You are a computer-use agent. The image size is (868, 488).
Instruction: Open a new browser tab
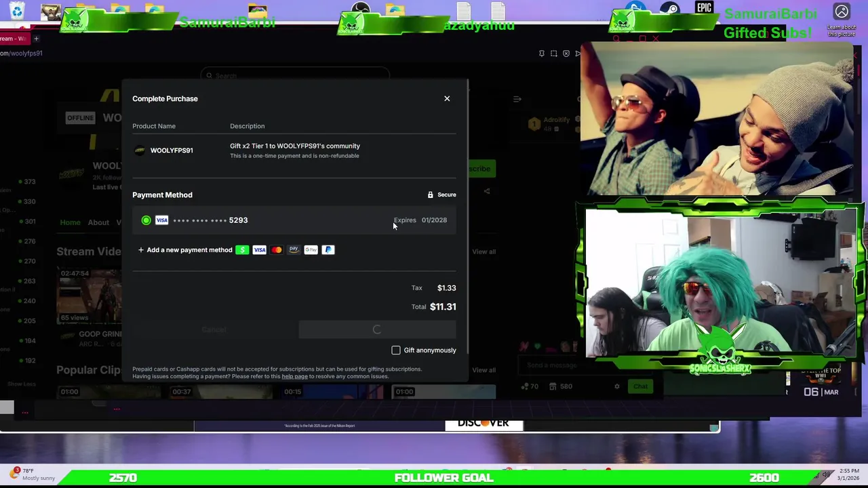pyautogui.click(x=36, y=39)
